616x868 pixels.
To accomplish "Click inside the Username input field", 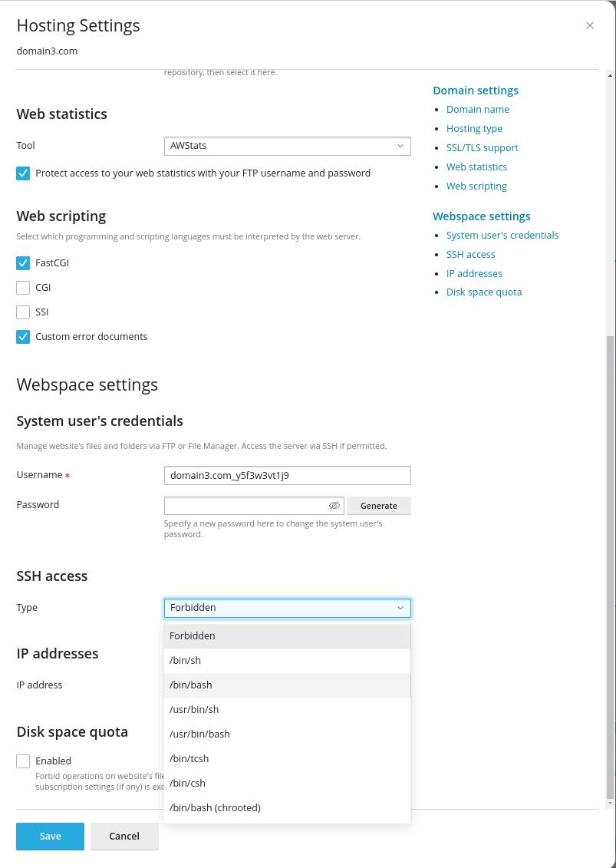I will tap(287, 475).
